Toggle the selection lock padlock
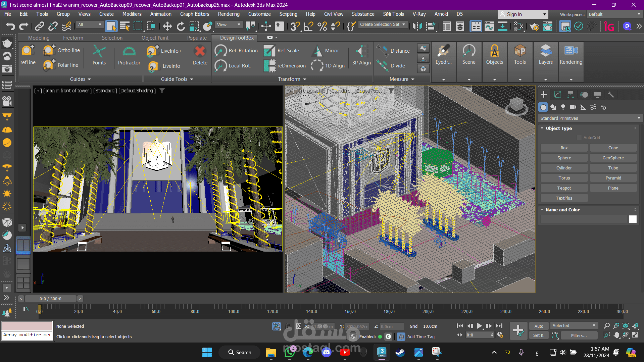The width and height of the screenshot is (644, 362). click(288, 326)
